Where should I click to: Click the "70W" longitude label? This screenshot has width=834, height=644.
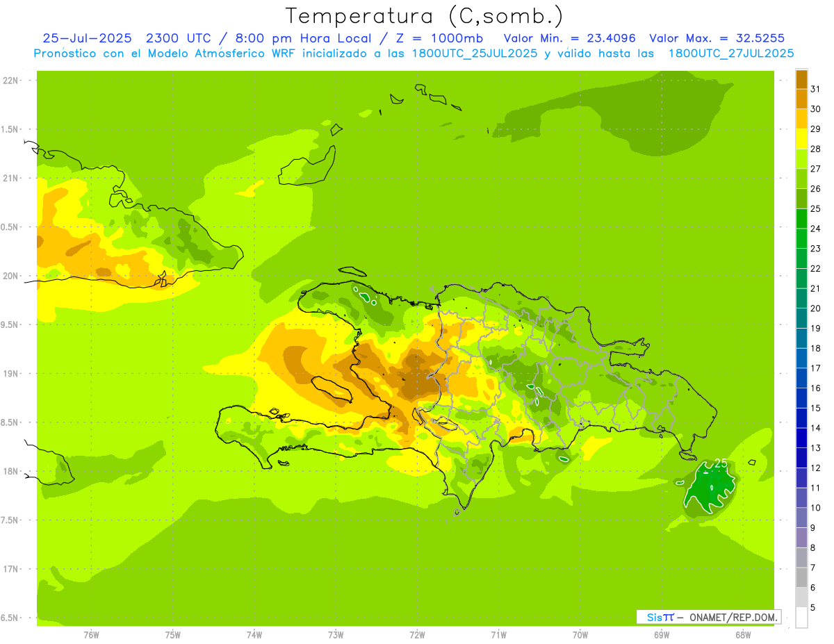[x=580, y=635]
